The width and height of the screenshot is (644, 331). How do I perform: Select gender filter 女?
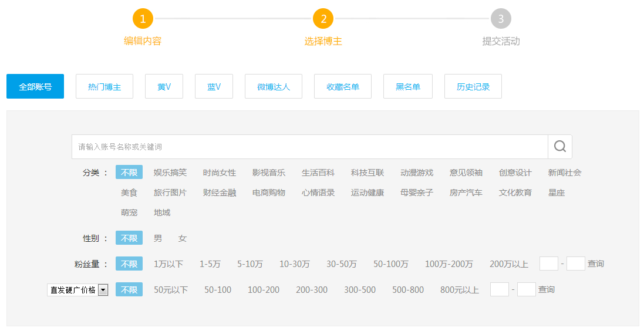(183, 238)
